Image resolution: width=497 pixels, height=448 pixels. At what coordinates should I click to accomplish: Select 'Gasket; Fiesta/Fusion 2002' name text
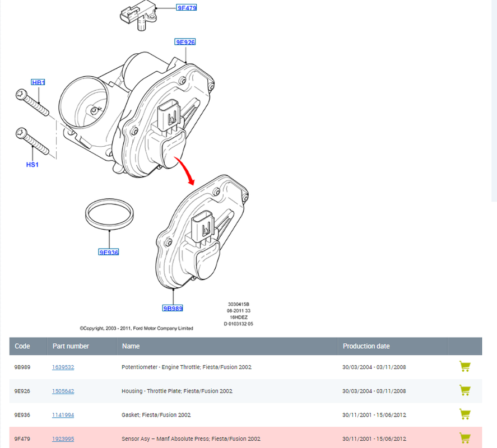tap(156, 415)
